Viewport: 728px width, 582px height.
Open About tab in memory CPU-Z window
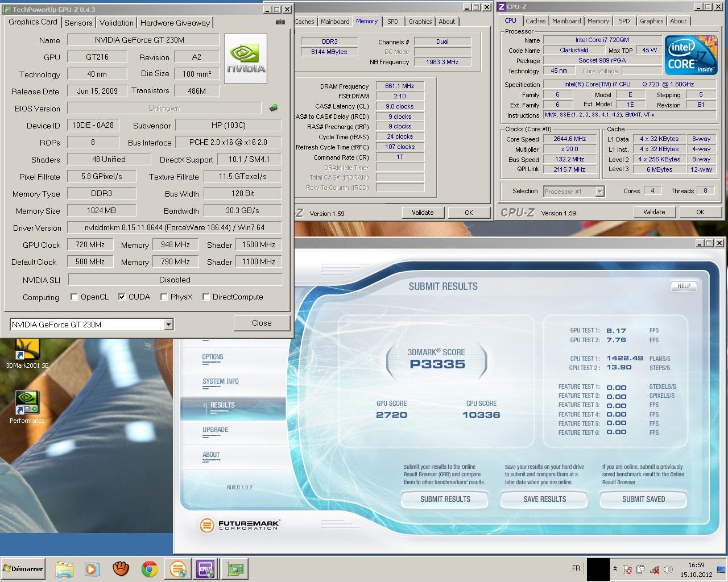(447, 22)
